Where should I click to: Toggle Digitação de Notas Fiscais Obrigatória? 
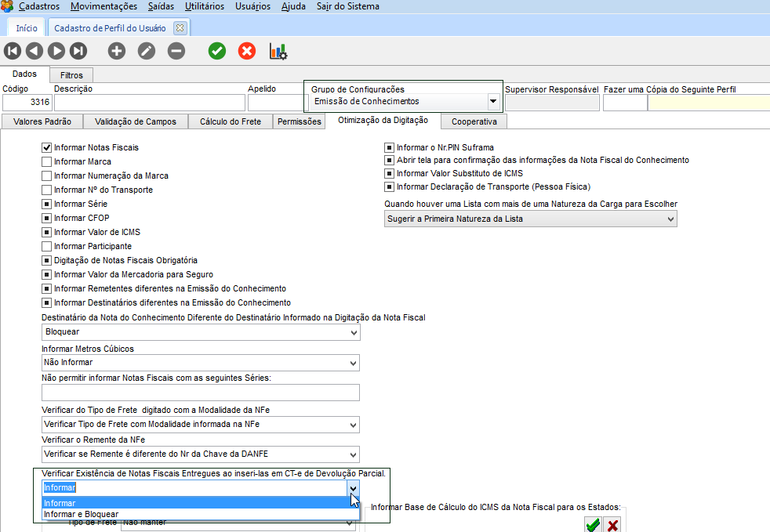click(x=46, y=261)
